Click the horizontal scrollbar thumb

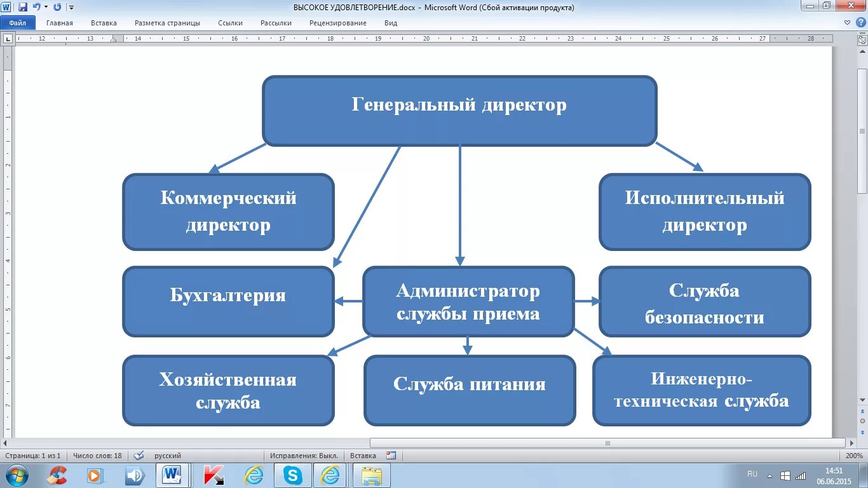click(x=607, y=443)
